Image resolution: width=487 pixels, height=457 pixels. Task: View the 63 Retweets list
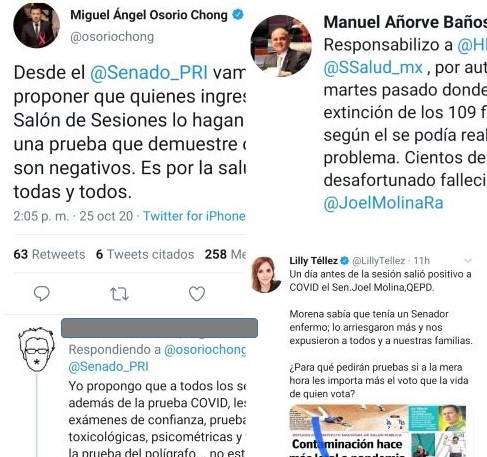point(49,254)
